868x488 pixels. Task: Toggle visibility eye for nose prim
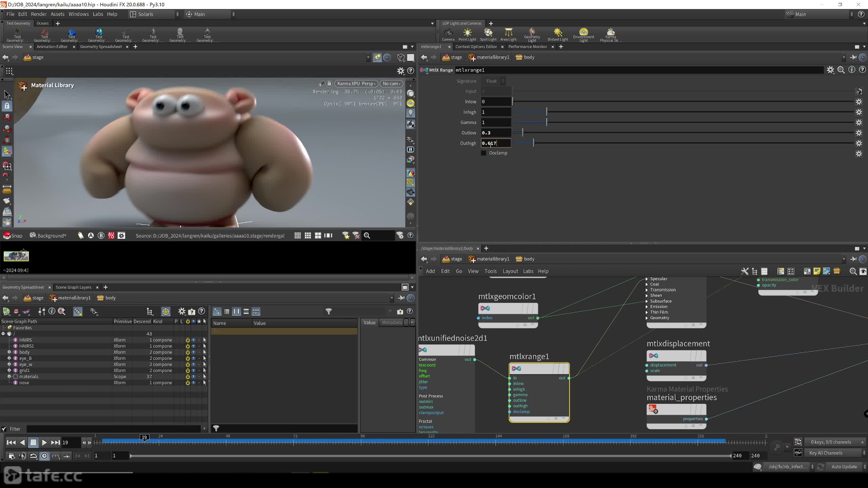tap(193, 383)
